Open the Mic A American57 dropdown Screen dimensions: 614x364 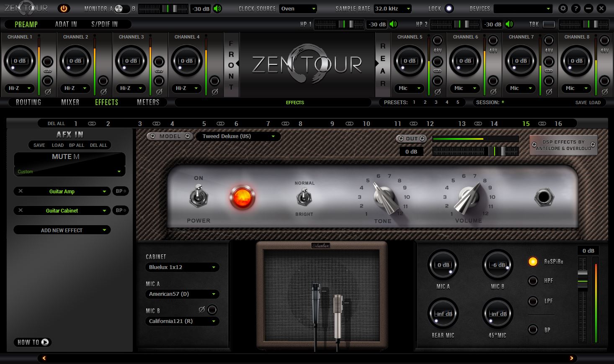click(182, 294)
